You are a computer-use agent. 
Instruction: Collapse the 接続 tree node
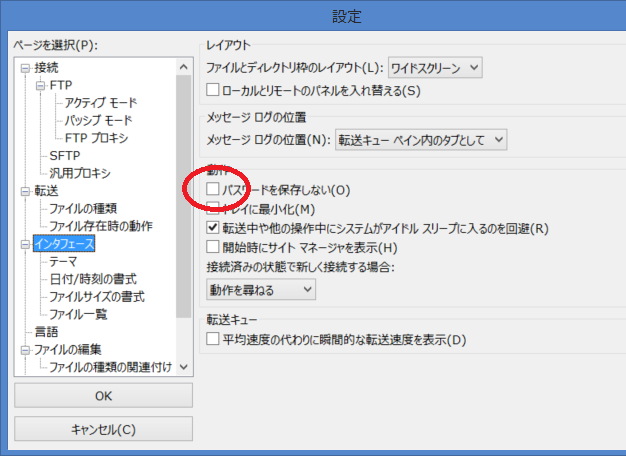(x=25, y=68)
